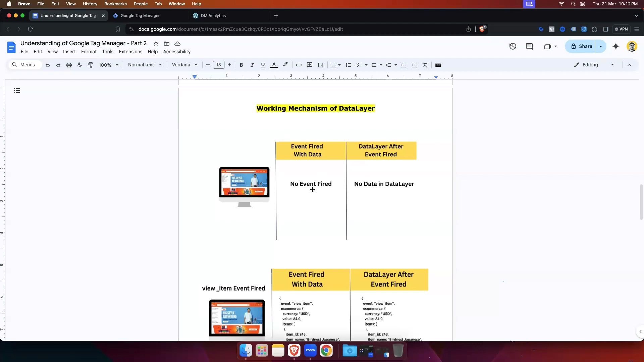Expand the checklist menu arrow

coord(366,65)
